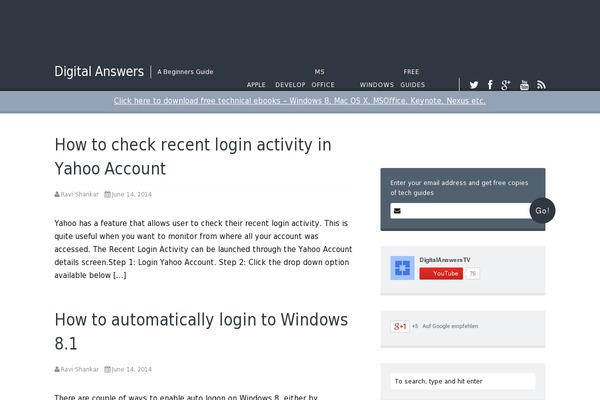The image size is (600, 400).
Task: Click the g+1 recommend button
Action: pos(400,326)
